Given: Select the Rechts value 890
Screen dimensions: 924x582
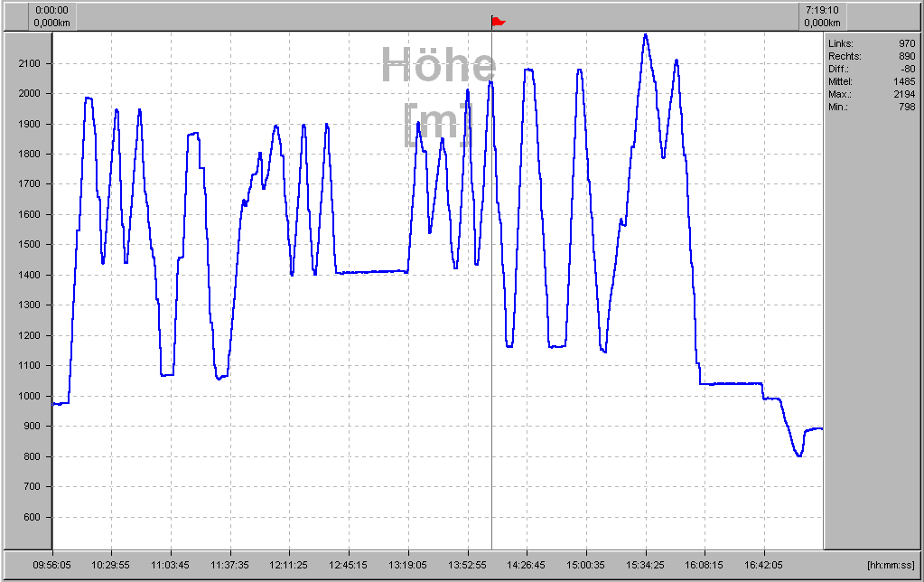Looking at the screenshot, I should 906,56.
